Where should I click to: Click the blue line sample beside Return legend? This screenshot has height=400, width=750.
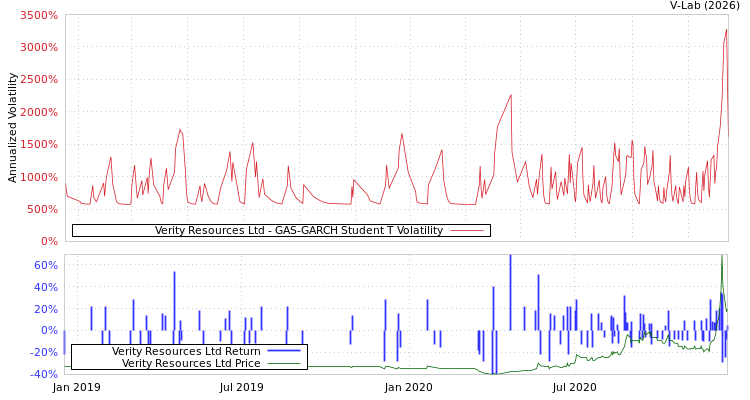tap(284, 351)
